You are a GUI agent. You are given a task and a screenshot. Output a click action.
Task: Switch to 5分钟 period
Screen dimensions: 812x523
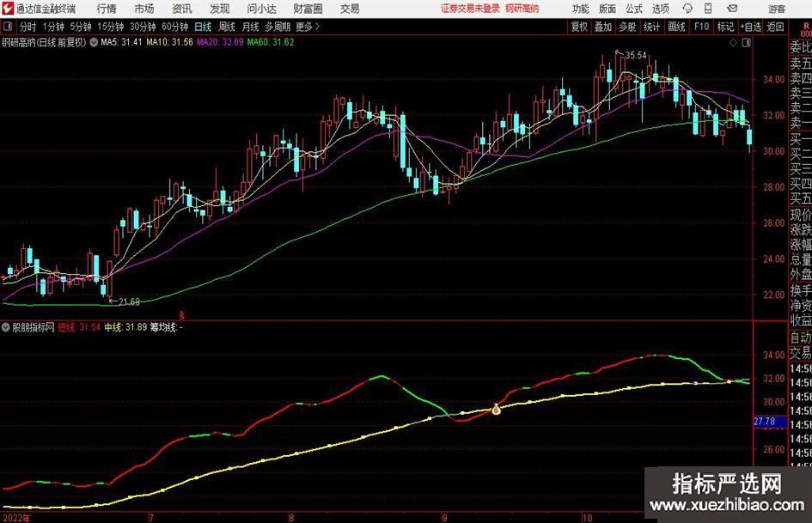81,27
